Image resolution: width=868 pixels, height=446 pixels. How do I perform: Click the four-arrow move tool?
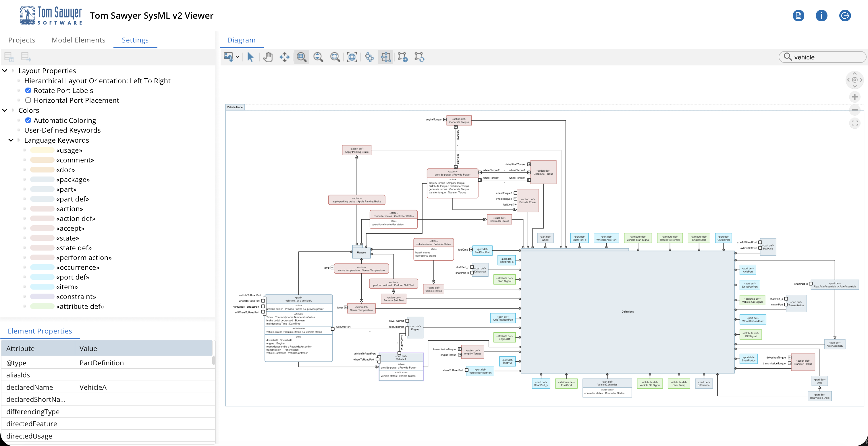(x=284, y=57)
